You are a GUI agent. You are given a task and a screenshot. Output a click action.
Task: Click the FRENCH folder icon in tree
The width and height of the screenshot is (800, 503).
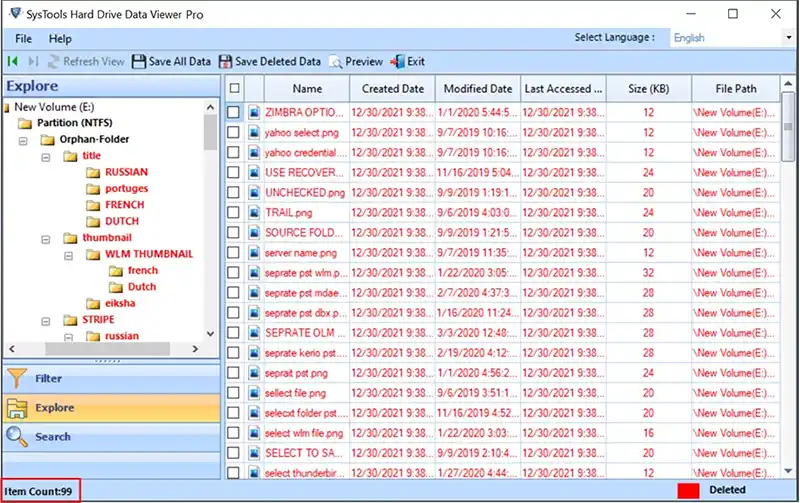tap(93, 205)
